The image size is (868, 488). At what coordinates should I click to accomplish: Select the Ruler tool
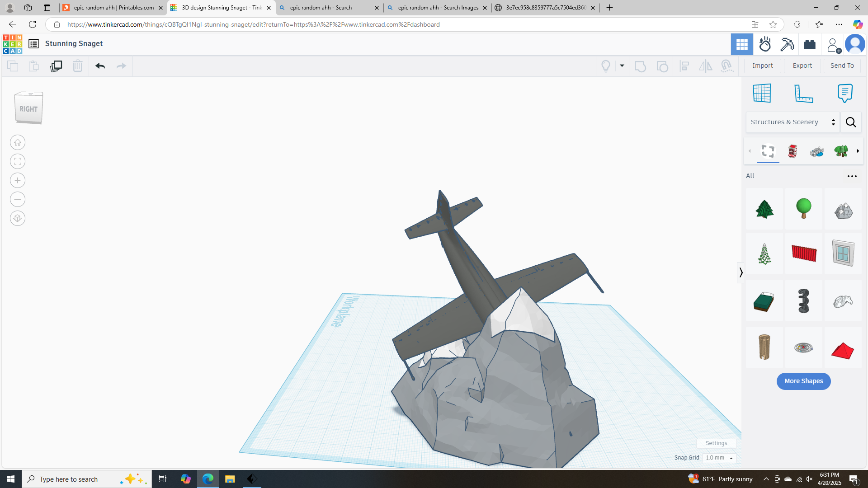coord(804,93)
